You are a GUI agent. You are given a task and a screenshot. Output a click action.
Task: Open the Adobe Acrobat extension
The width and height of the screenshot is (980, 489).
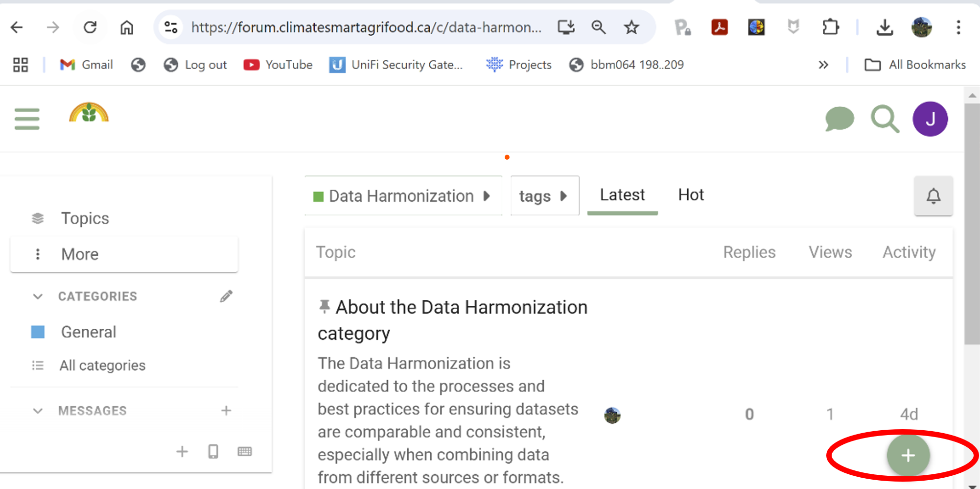(720, 27)
